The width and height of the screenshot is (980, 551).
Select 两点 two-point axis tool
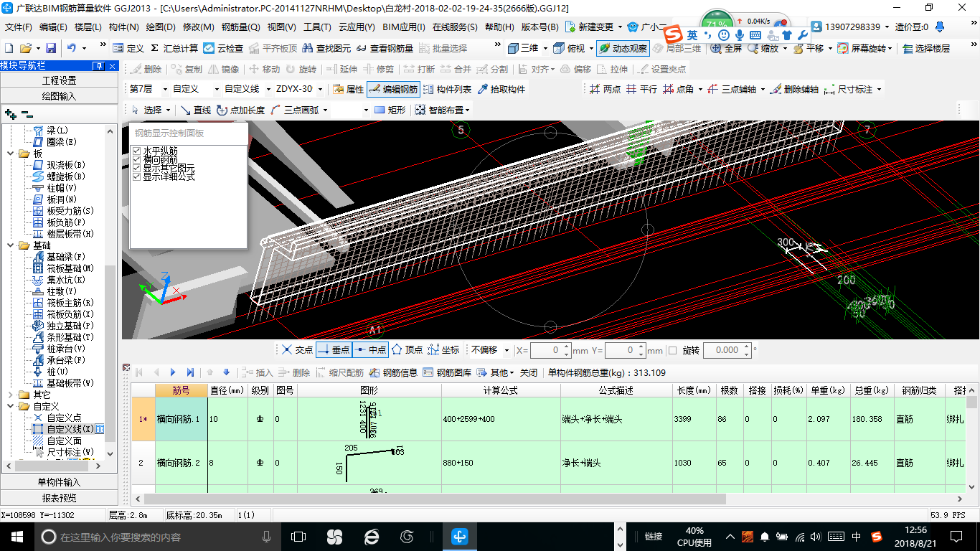605,89
